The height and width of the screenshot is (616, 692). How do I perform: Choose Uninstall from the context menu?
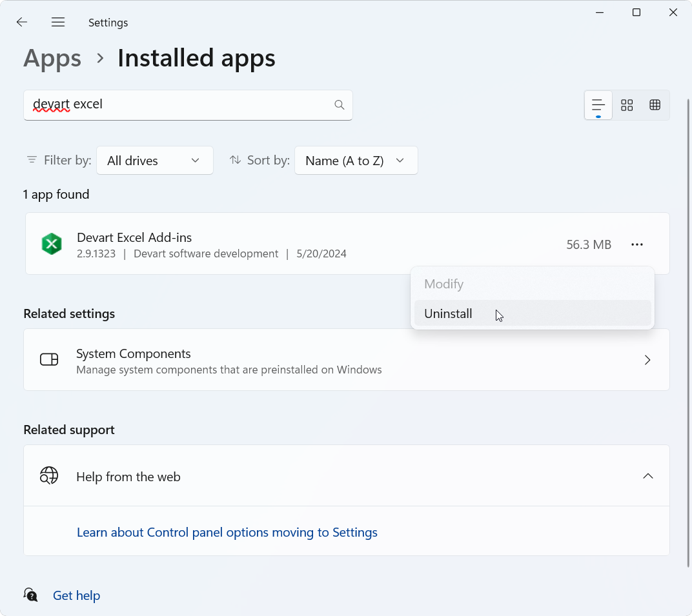pyautogui.click(x=533, y=313)
